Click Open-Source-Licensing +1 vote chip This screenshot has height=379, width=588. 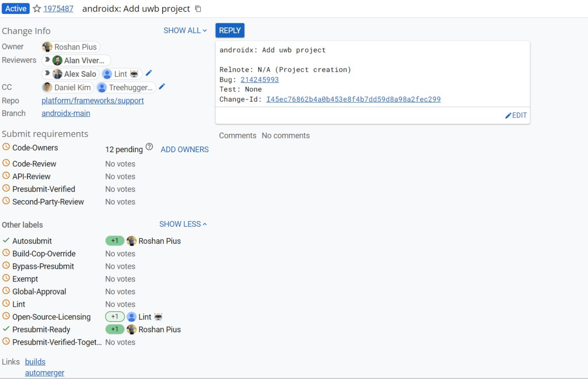(x=115, y=316)
